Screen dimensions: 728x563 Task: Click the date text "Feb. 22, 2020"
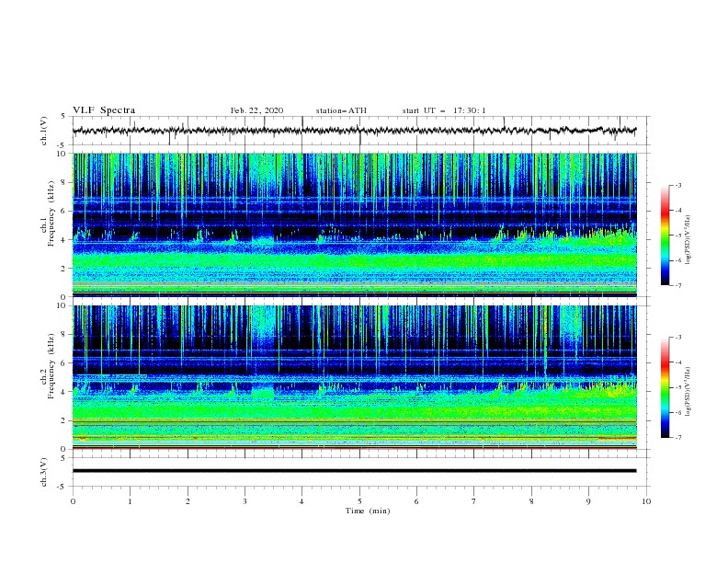256,110
